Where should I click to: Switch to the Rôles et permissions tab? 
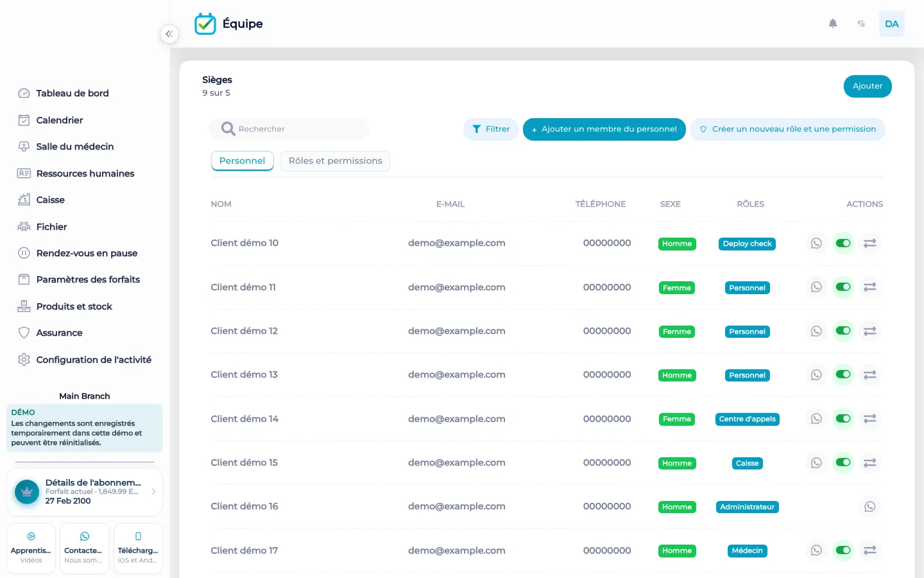(335, 161)
